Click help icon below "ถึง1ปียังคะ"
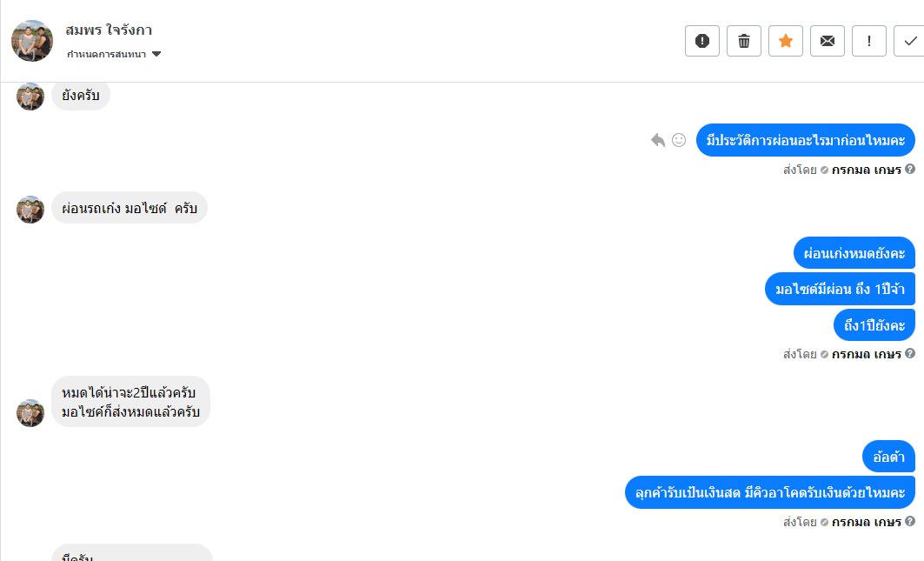 pos(910,354)
